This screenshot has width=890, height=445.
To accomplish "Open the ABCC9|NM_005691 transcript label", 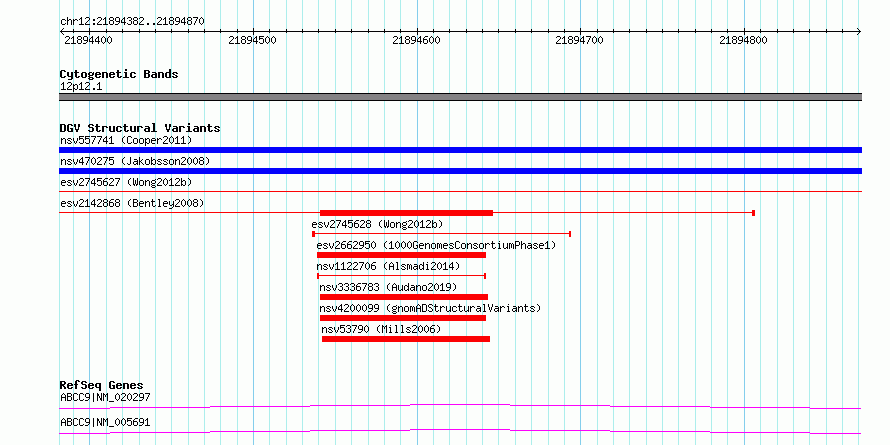I will 106,422.
